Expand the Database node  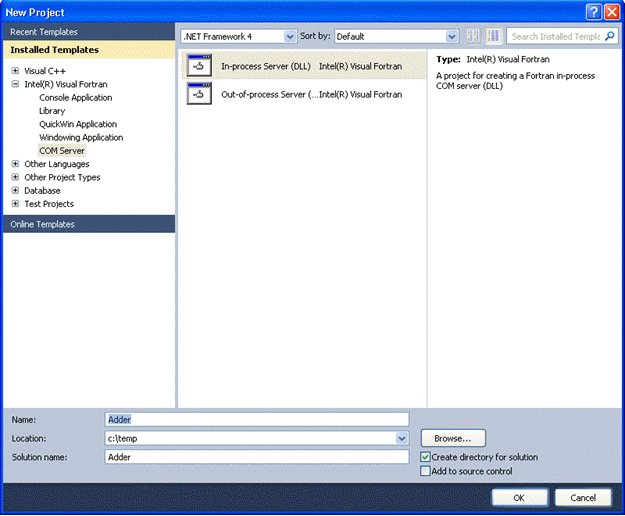[x=15, y=190]
